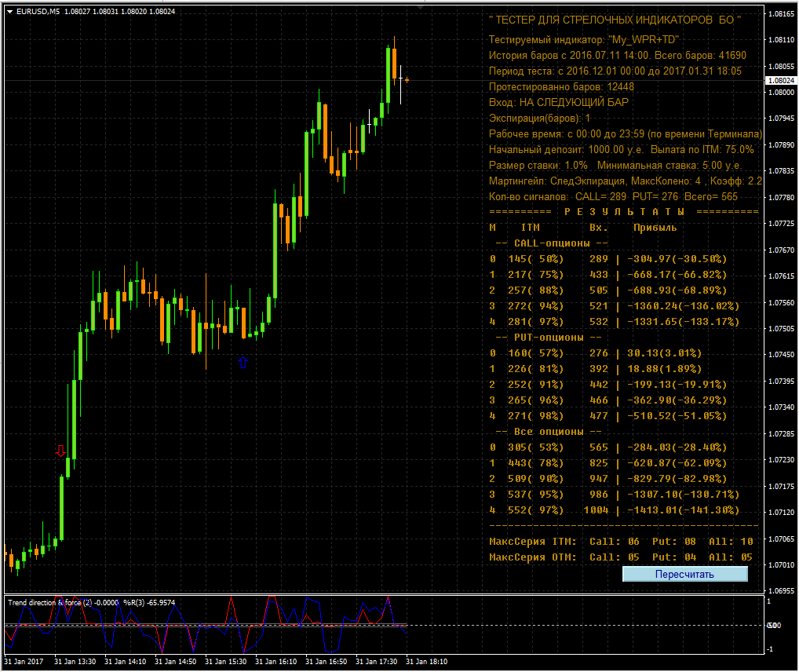Click the "31 Jan 16:10" time axis label

pyautogui.click(x=275, y=661)
